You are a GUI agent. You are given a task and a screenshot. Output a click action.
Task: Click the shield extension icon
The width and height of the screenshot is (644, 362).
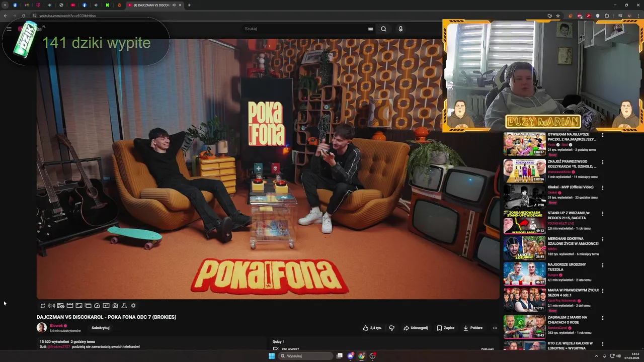pos(598,16)
